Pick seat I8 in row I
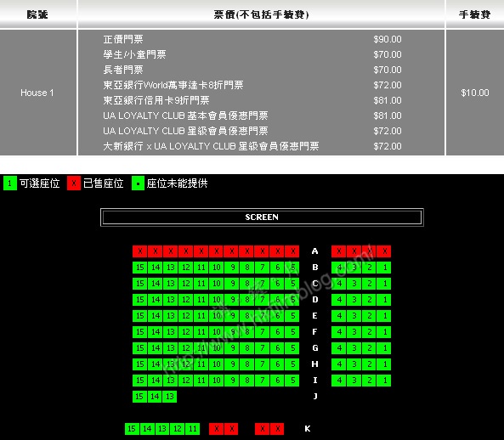Image resolution: width=504 pixels, height=440 pixels. tap(246, 381)
